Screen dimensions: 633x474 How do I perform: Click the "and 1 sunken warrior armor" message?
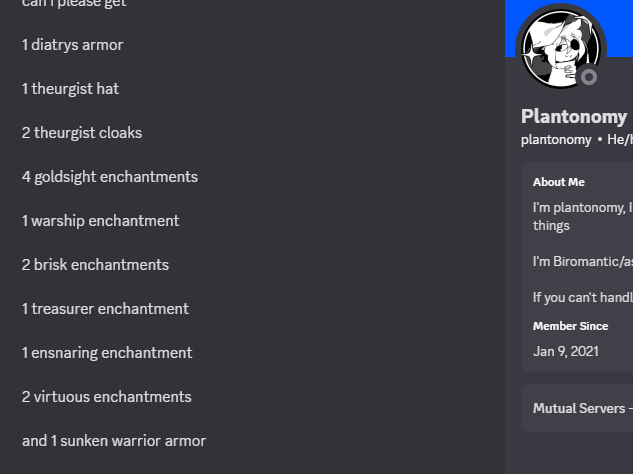click(x=114, y=441)
